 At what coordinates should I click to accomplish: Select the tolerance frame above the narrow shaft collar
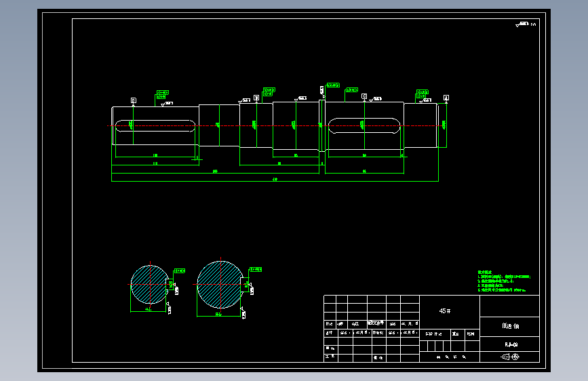(x=333, y=85)
